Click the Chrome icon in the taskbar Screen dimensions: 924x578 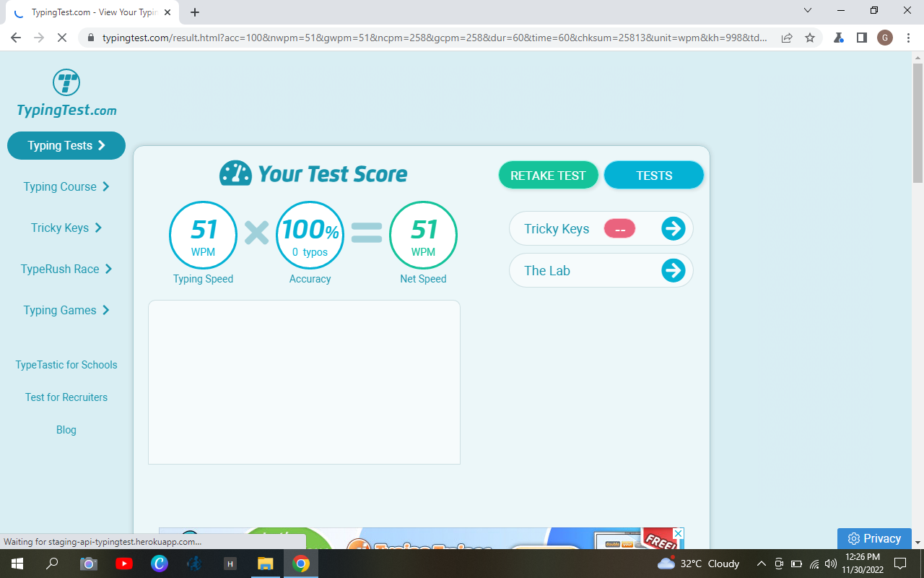point(301,564)
